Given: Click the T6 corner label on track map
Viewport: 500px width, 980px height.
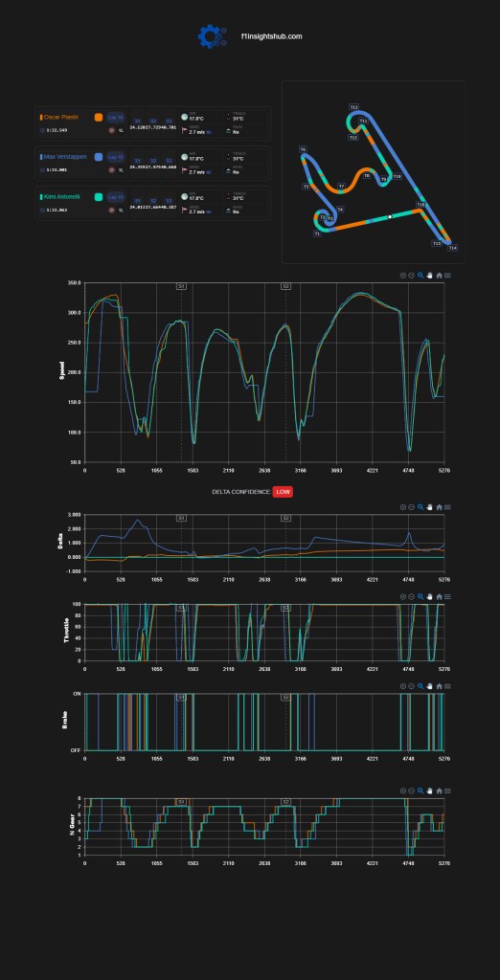Looking at the screenshot, I should (303, 149).
